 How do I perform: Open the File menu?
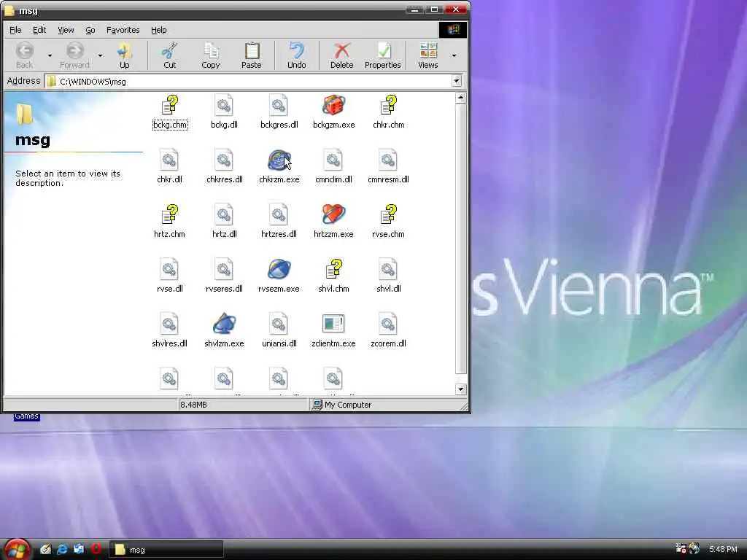point(15,30)
